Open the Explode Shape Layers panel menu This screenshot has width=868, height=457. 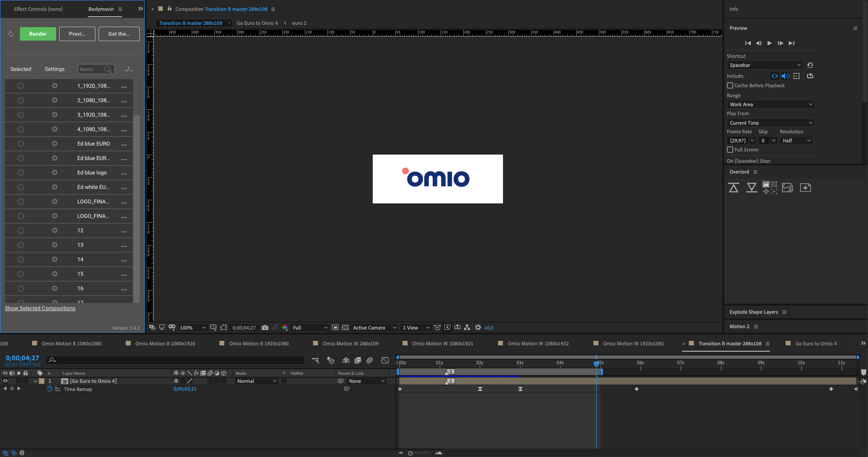point(784,312)
